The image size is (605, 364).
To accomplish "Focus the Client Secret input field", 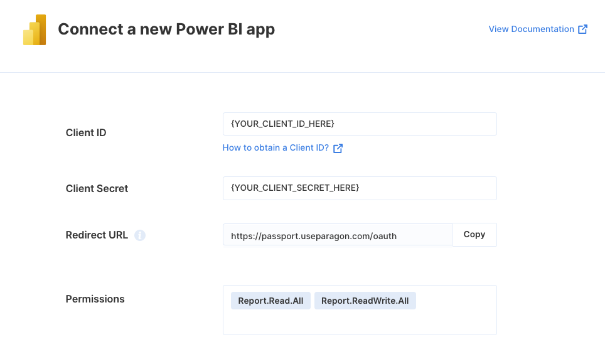I will point(360,188).
